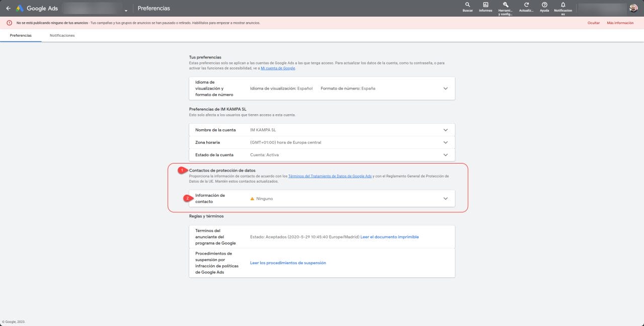Click the 'Formato de número: España' value
Viewport: 644px width, 326px height.
coord(348,89)
